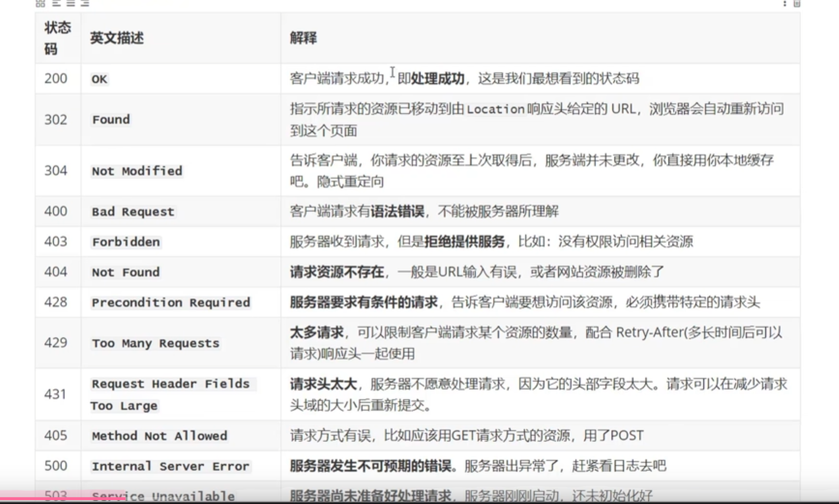839x504 pixels.
Task: Select the status code 405 cell
Action: tap(58, 435)
